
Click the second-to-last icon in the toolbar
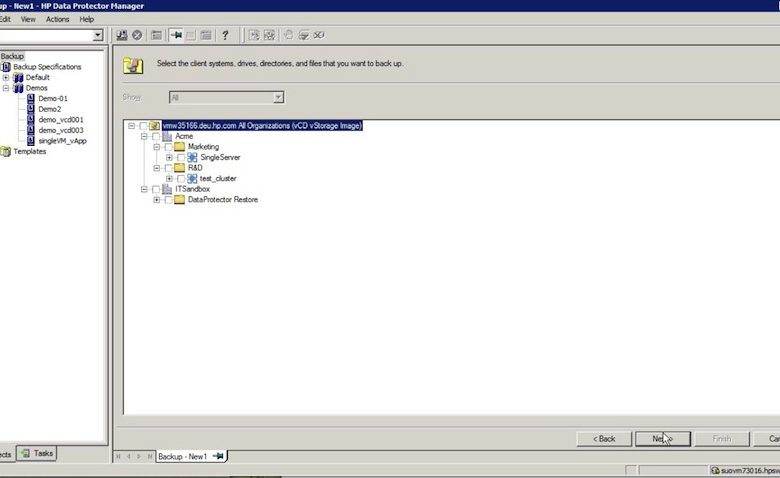(303, 35)
